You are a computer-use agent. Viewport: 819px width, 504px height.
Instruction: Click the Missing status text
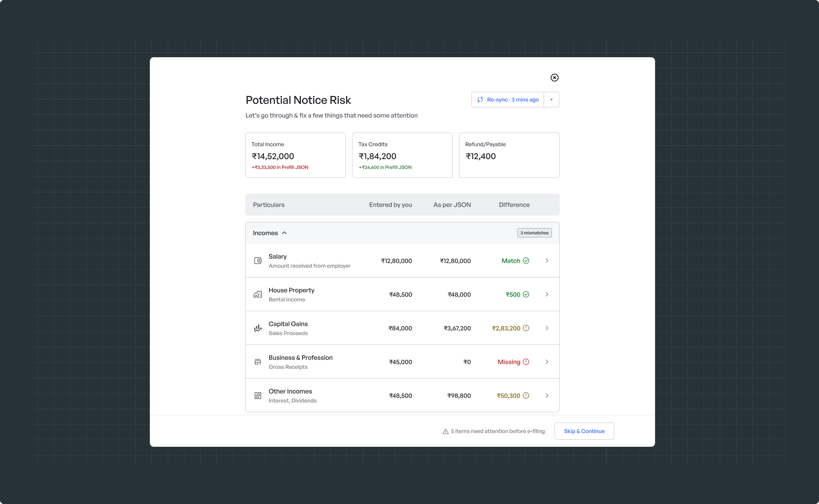coord(509,362)
